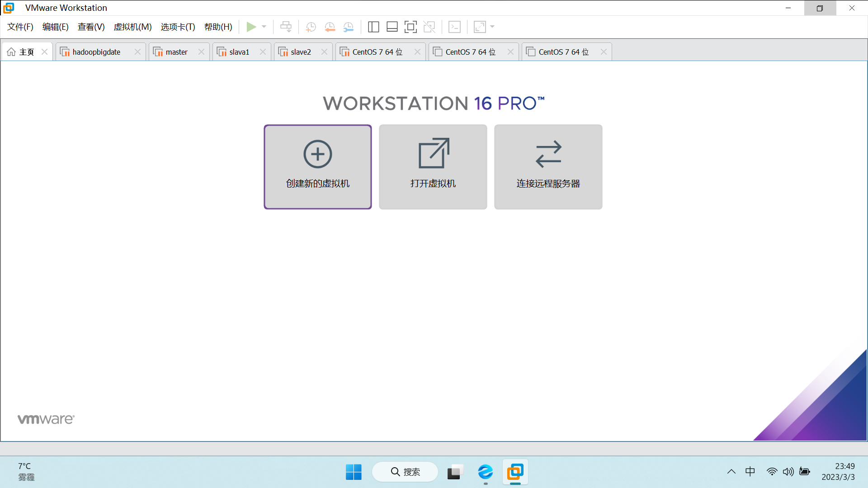Close the slava1 tab

[263, 52]
